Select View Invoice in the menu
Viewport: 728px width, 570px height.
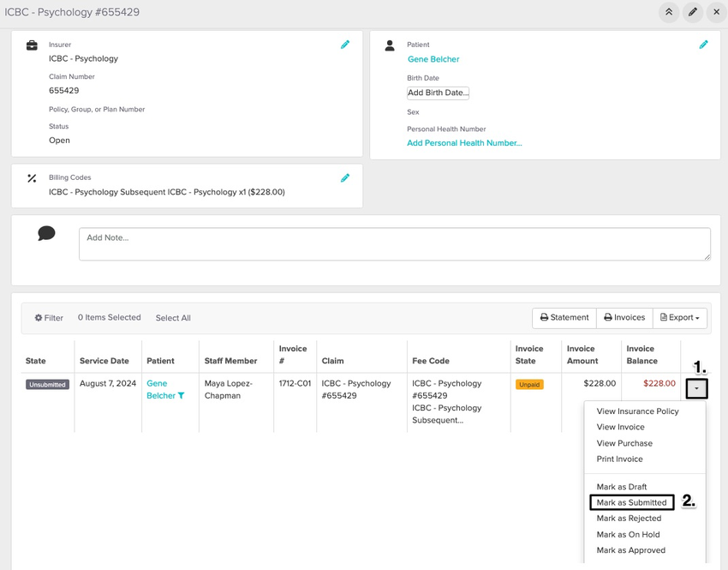[x=620, y=427]
